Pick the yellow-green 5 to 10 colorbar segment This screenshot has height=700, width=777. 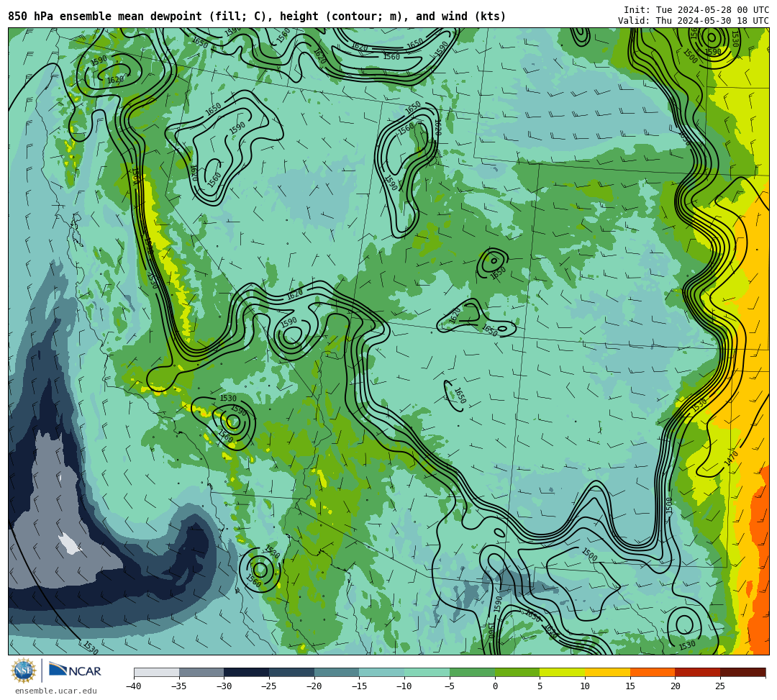(x=563, y=672)
